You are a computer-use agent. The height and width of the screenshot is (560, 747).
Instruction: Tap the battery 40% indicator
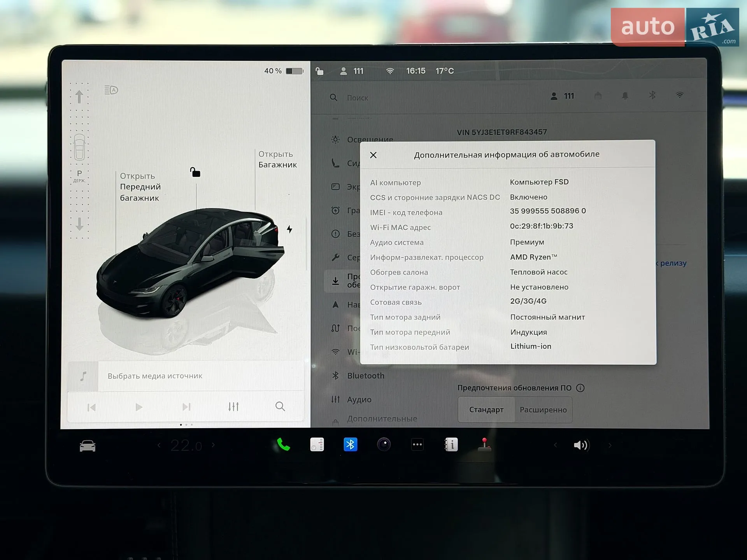point(283,71)
